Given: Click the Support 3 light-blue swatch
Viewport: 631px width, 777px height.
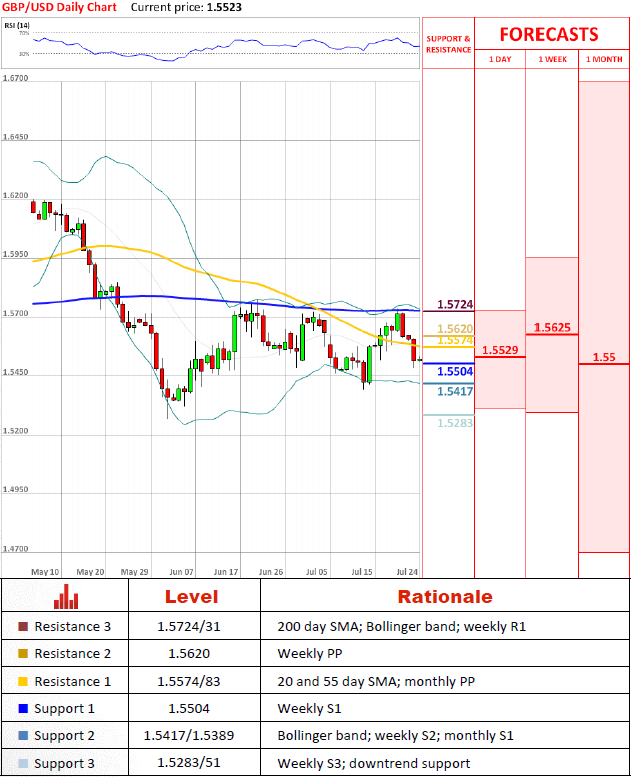Looking at the screenshot, I should pos(23,764).
